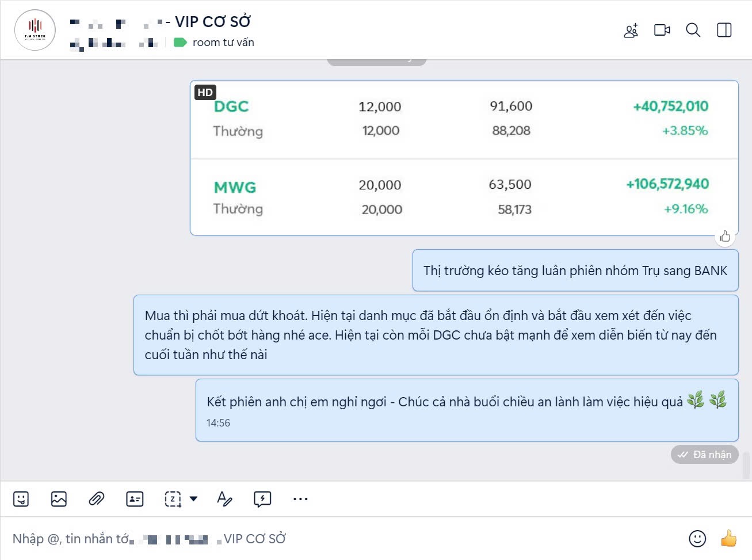React to the stock portfolio image

(725, 236)
